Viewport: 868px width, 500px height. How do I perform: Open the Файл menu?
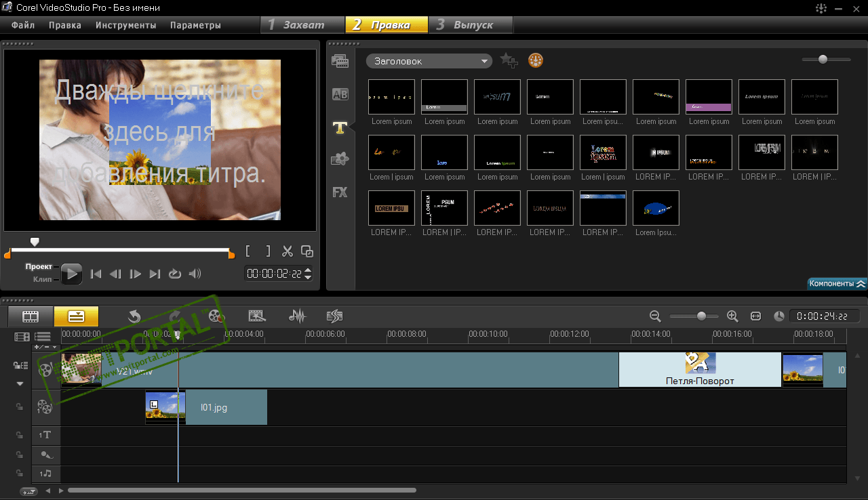pyautogui.click(x=23, y=25)
